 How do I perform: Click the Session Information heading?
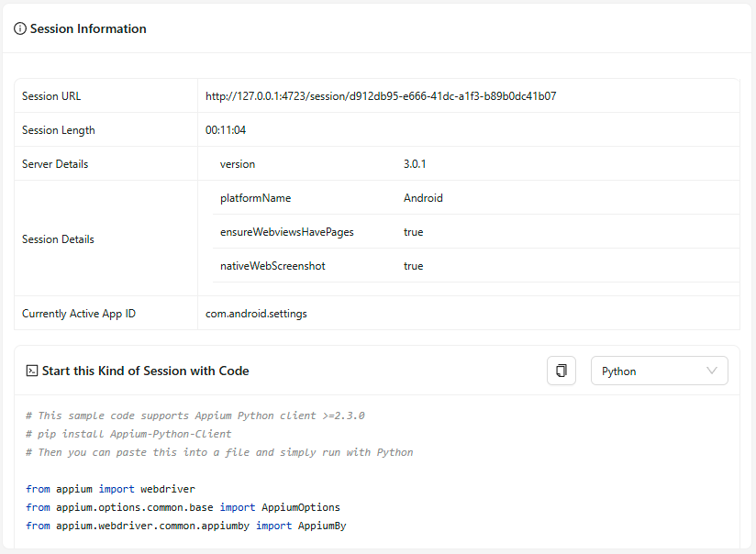tap(88, 28)
